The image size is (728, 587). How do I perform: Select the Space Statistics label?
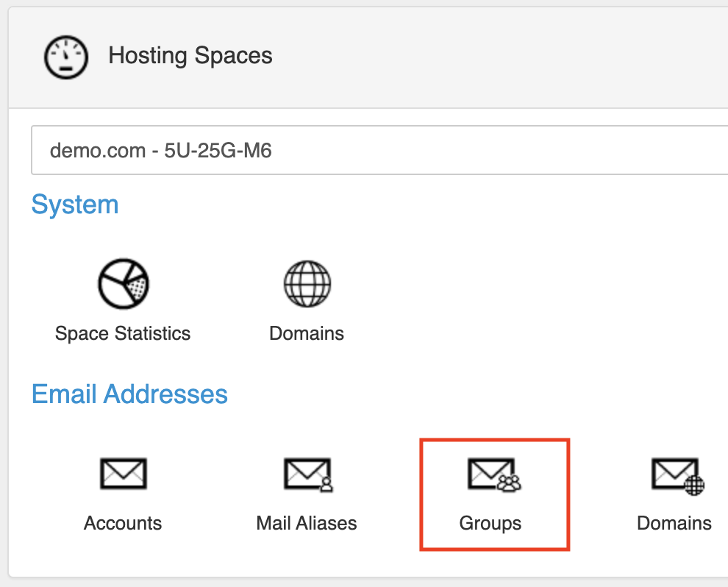[x=123, y=333]
